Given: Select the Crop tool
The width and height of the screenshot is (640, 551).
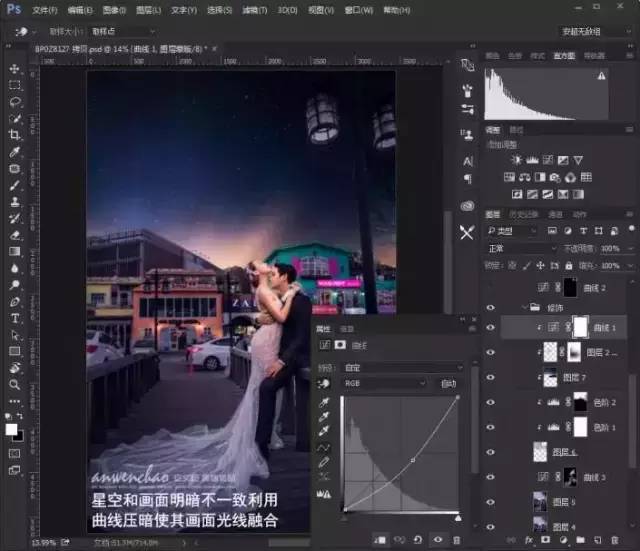Looking at the screenshot, I should pyautogui.click(x=15, y=135).
